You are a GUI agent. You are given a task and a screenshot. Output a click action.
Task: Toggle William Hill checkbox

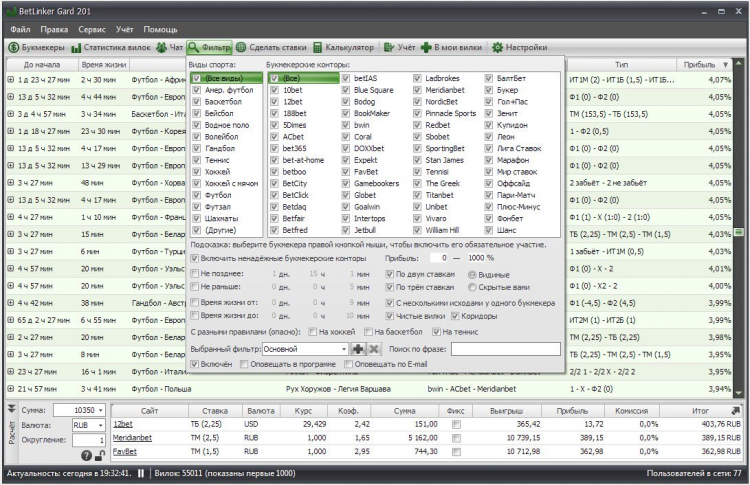417,230
